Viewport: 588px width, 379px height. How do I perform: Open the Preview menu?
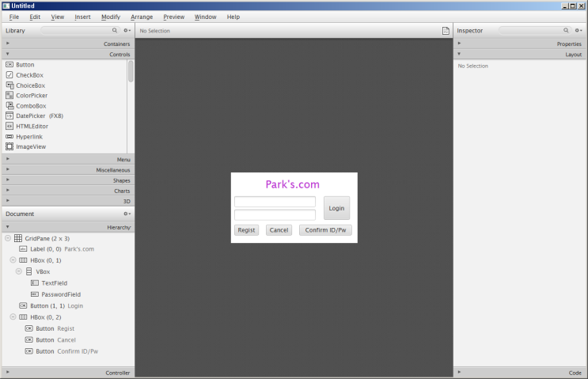173,17
